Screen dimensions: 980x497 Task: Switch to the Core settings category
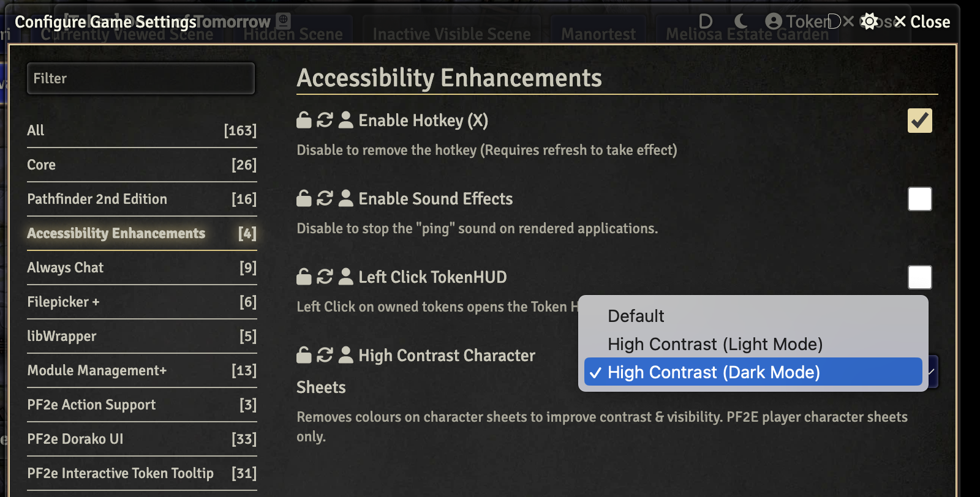41,164
